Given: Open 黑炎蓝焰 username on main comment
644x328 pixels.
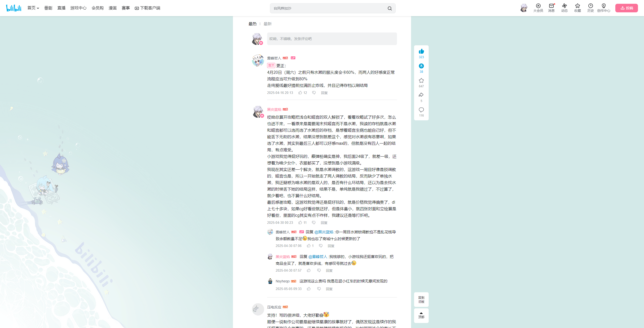Looking at the screenshot, I should pyautogui.click(x=274, y=110).
